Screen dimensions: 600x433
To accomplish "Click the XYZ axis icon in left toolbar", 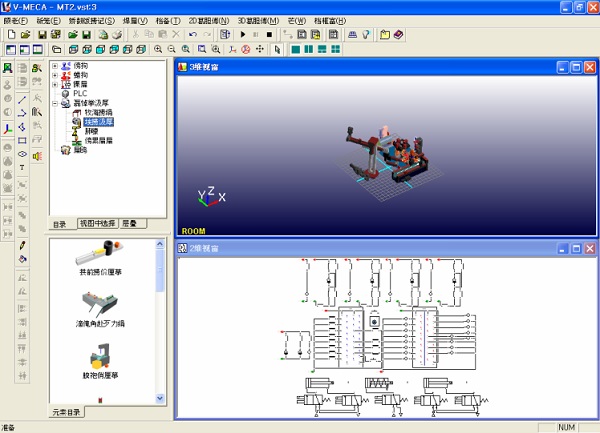I will 8,129.
